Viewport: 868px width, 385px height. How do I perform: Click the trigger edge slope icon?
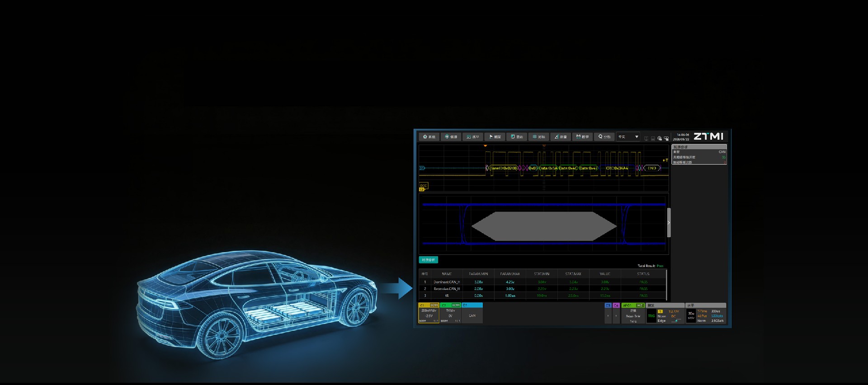coord(676,320)
